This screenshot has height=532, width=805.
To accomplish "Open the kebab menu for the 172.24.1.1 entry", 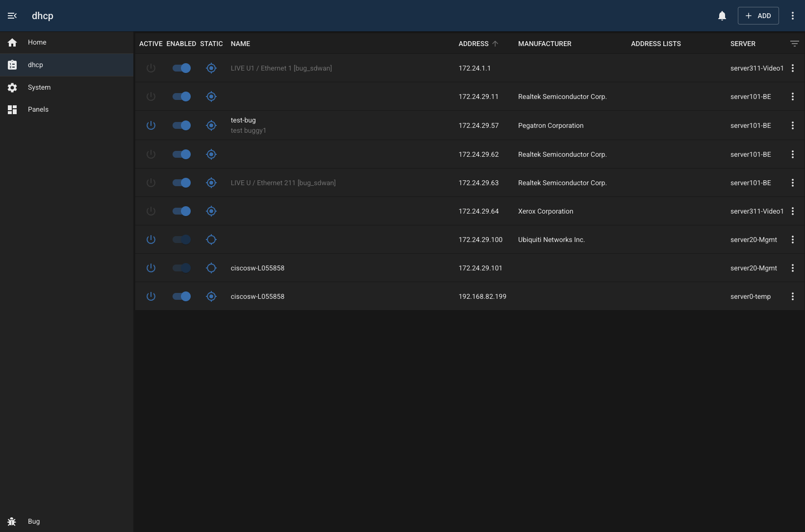I will coord(792,68).
